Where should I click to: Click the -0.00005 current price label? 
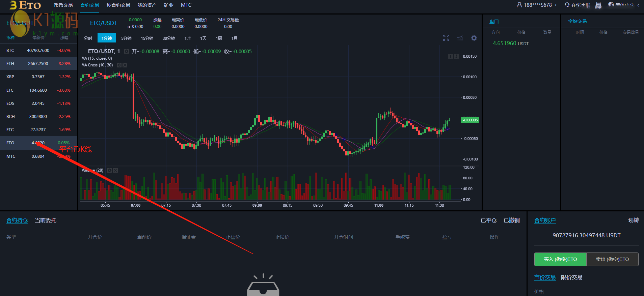point(470,120)
